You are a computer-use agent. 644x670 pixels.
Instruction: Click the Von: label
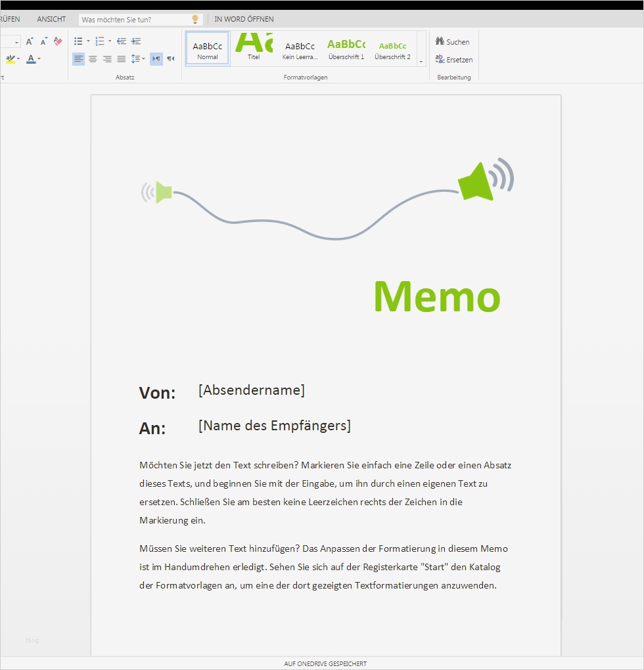click(x=157, y=393)
